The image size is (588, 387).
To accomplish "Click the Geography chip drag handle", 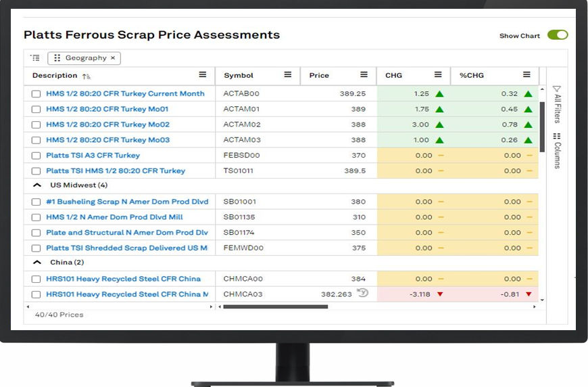I will tap(57, 58).
